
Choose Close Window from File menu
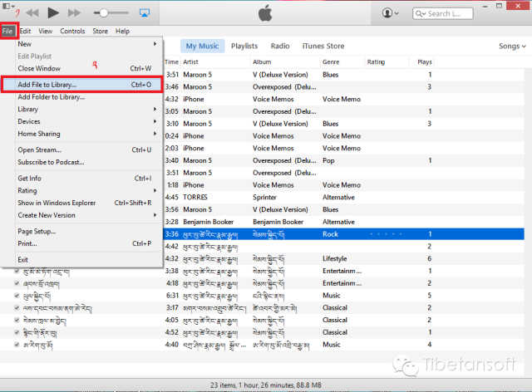pos(87,68)
